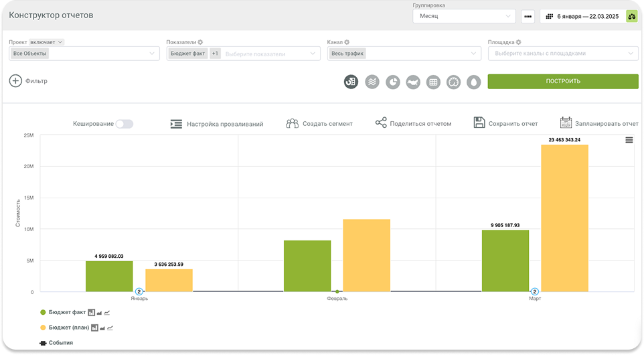The height and width of the screenshot is (355, 644).
Task: Expand the Проект dropdown with Все Объекты
Action: 84,54
